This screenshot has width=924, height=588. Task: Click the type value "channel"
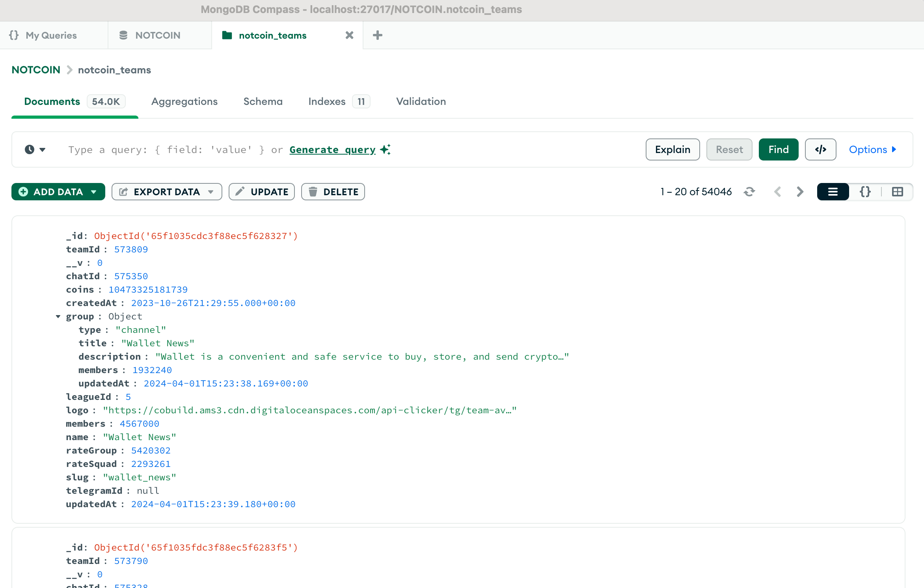pyautogui.click(x=141, y=330)
